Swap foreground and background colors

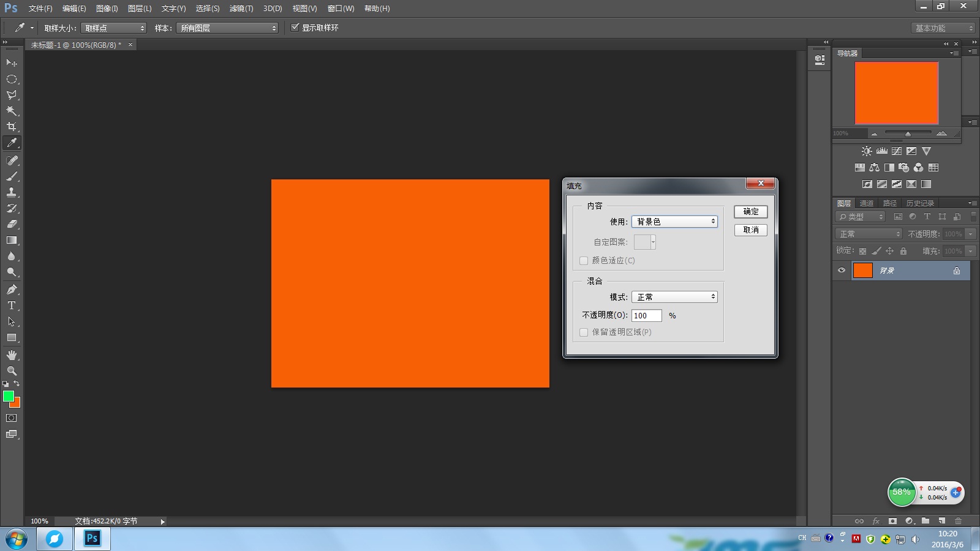point(17,383)
